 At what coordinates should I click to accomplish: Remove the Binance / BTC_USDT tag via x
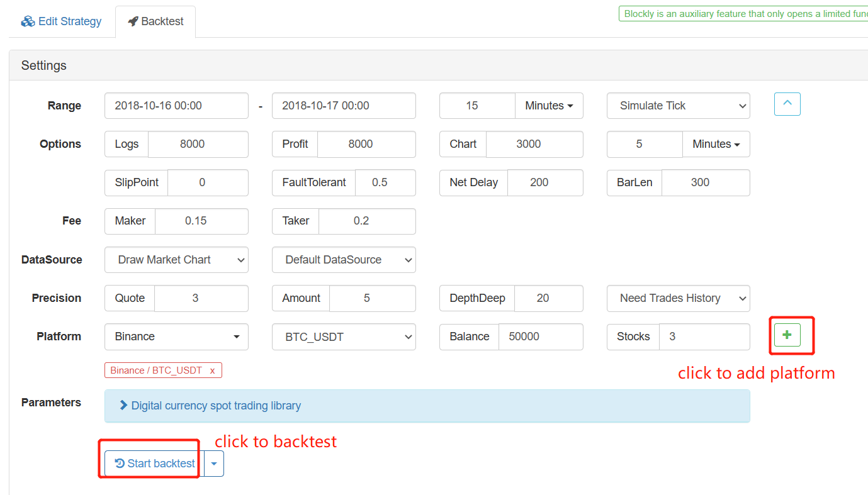(212, 370)
